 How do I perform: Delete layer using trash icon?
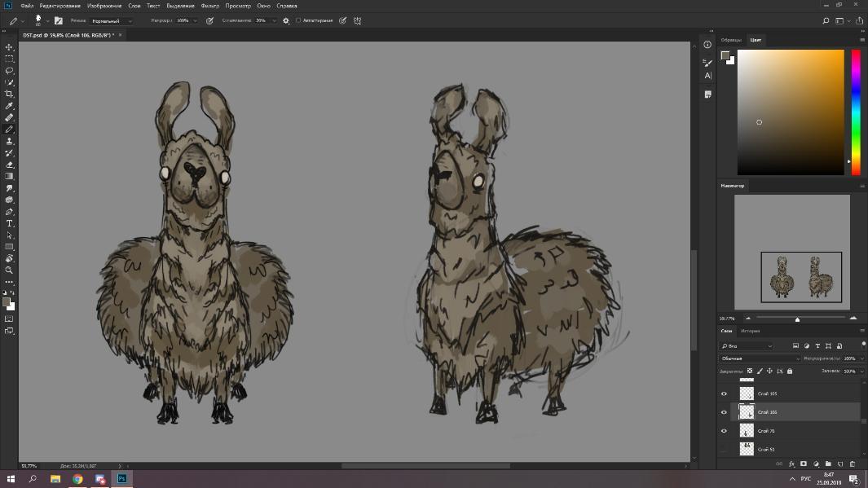coord(853,464)
